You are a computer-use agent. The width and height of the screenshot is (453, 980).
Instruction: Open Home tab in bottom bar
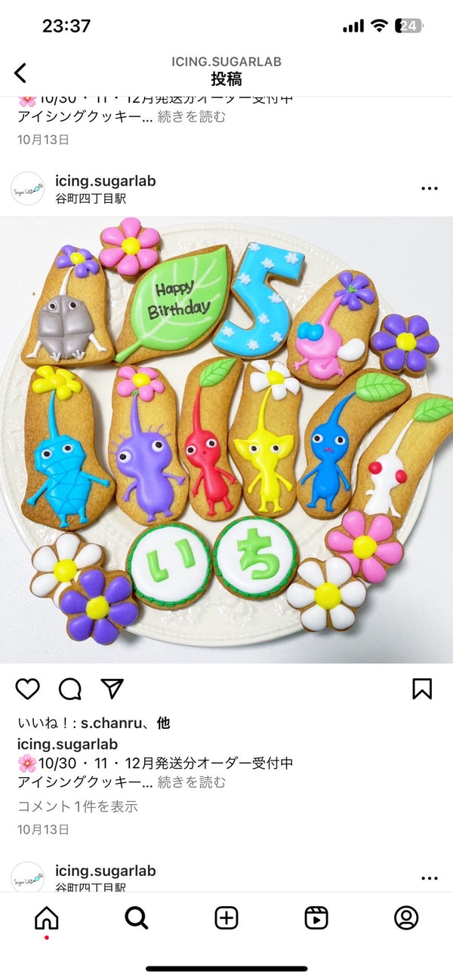(x=47, y=918)
